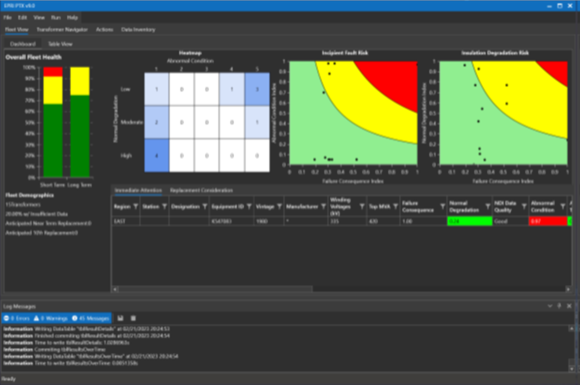Open the Manufacturer column filter
The image size is (580, 386).
(x=324, y=207)
